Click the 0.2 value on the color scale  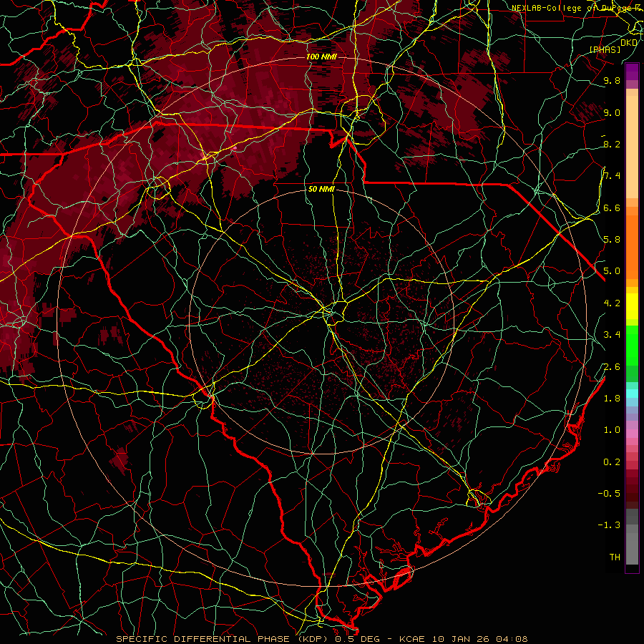612,462
